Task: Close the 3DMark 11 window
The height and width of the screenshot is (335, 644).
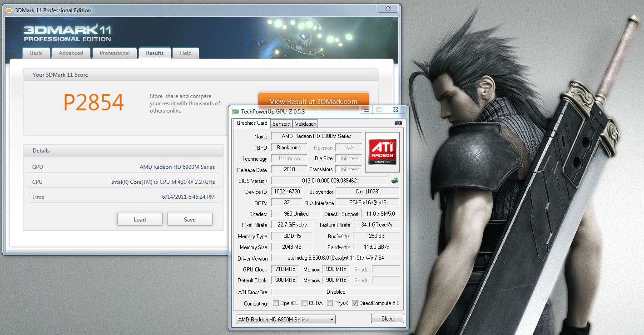Action: (387, 8)
